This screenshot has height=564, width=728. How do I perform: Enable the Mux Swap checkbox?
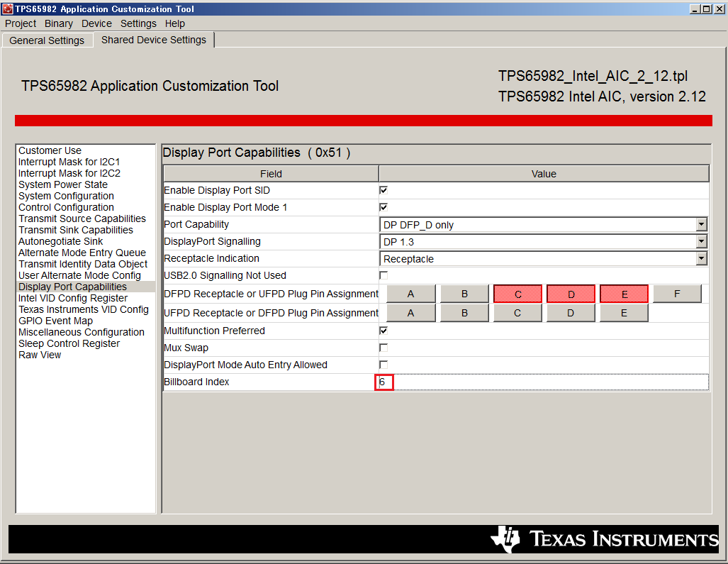pos(383,348)
